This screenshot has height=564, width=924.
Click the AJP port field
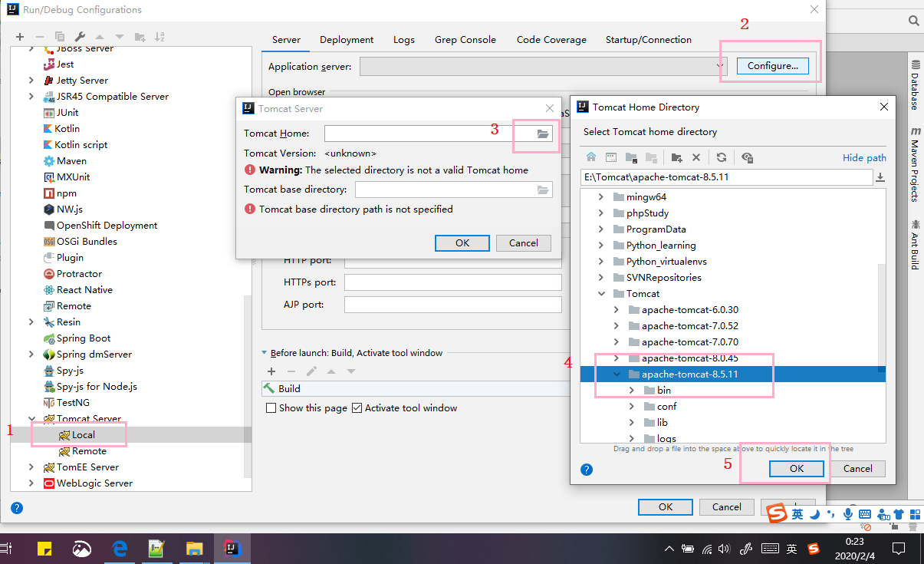pyautogui.click(x=453, y=305)
